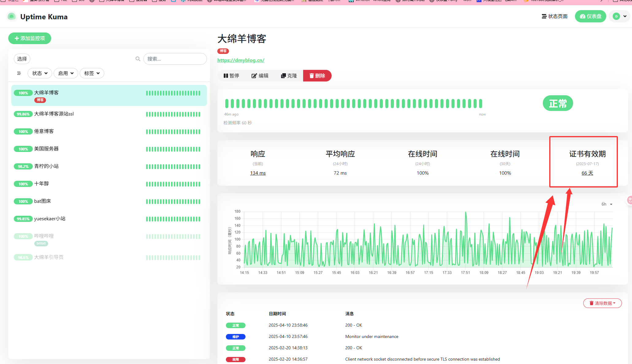Expand the 状态 filter dropdown
The height and width of the screenshot is (364, 632).
tap(40, 73)
